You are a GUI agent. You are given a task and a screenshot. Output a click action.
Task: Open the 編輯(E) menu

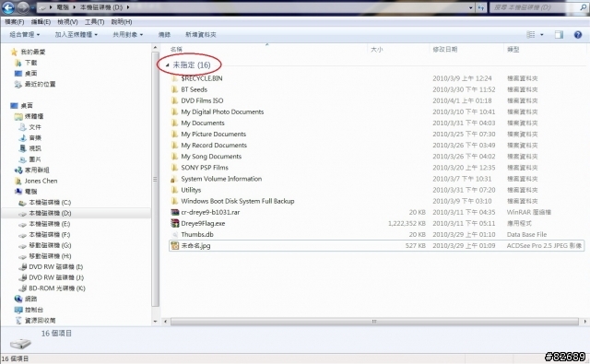(x=41, y=22)
